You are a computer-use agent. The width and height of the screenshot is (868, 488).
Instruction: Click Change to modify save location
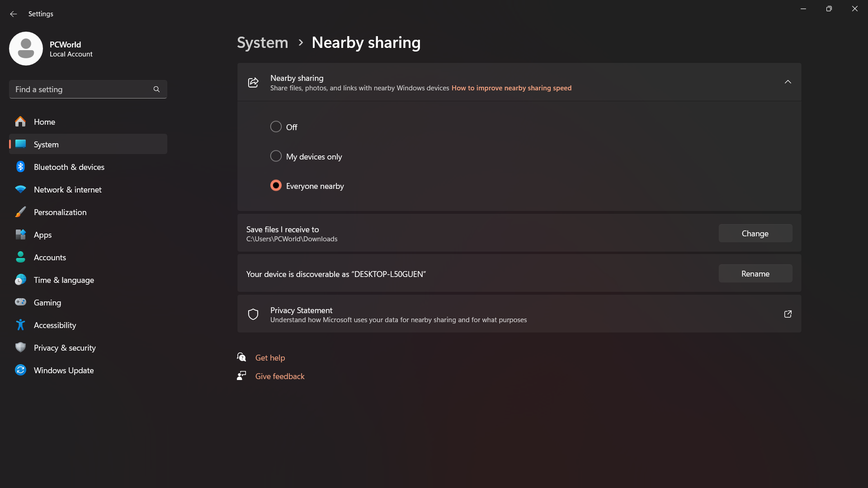coord(755,233)
